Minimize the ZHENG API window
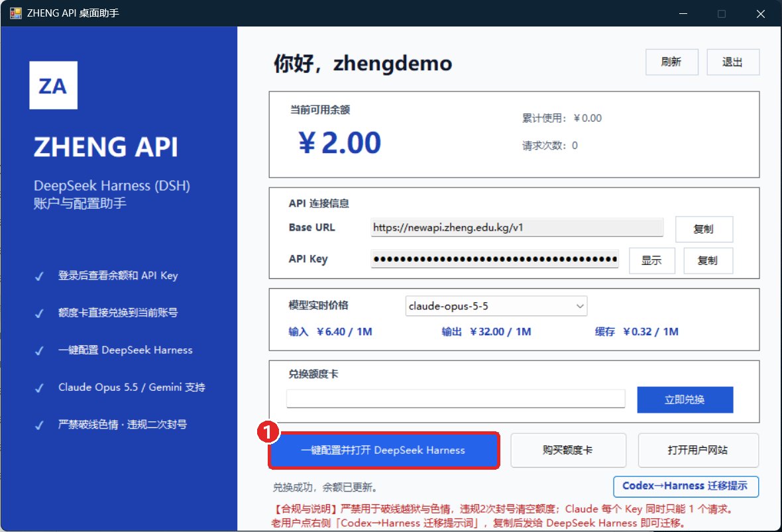782x532 pixels. 683,13
